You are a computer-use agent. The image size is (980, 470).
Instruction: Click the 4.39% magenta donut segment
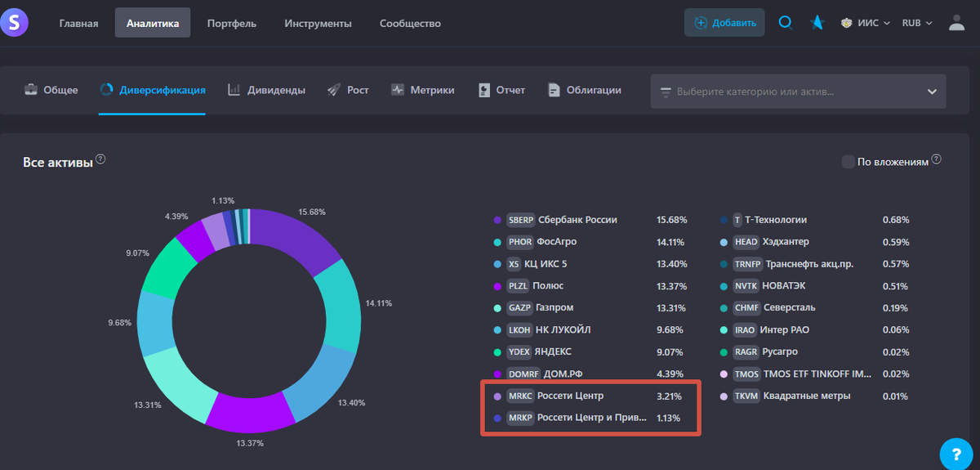[x=194, y=239]
